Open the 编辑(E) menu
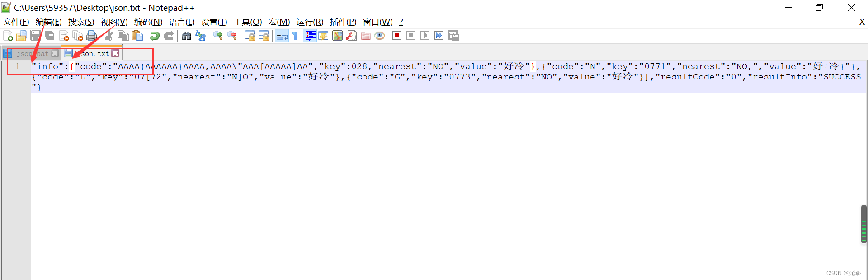868x280 pixels. tap(48, 22)
